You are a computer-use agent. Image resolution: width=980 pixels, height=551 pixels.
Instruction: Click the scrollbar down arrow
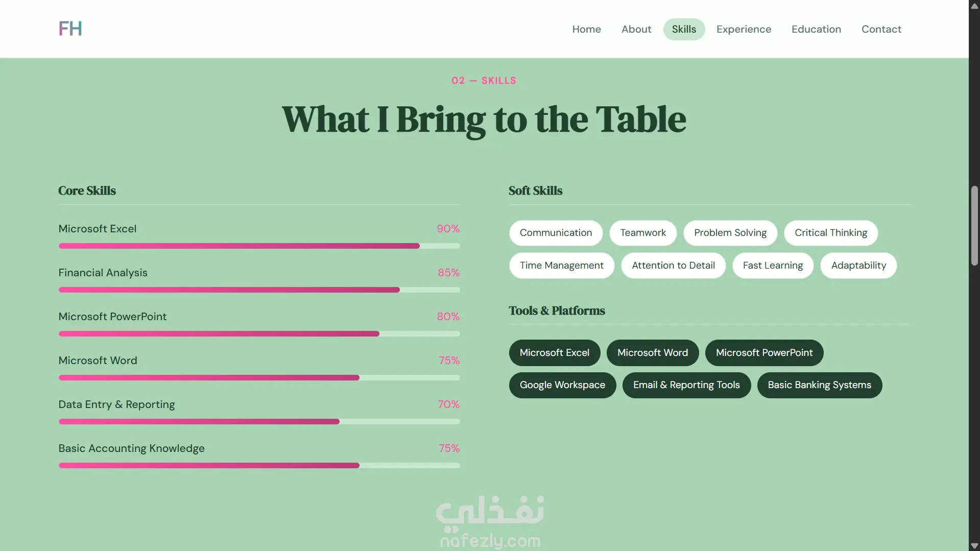pyautogui.click(x=974, y=546)
